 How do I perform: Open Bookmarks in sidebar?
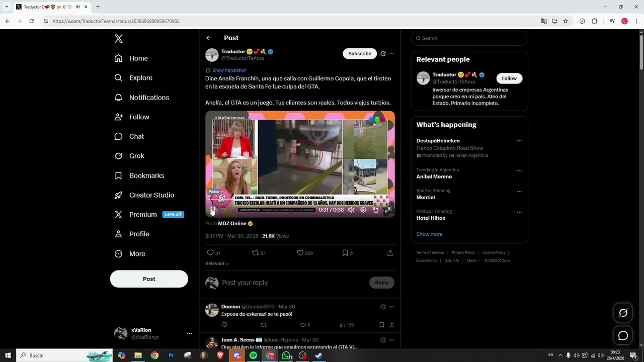pyautogui.click(x=139, y=175)
